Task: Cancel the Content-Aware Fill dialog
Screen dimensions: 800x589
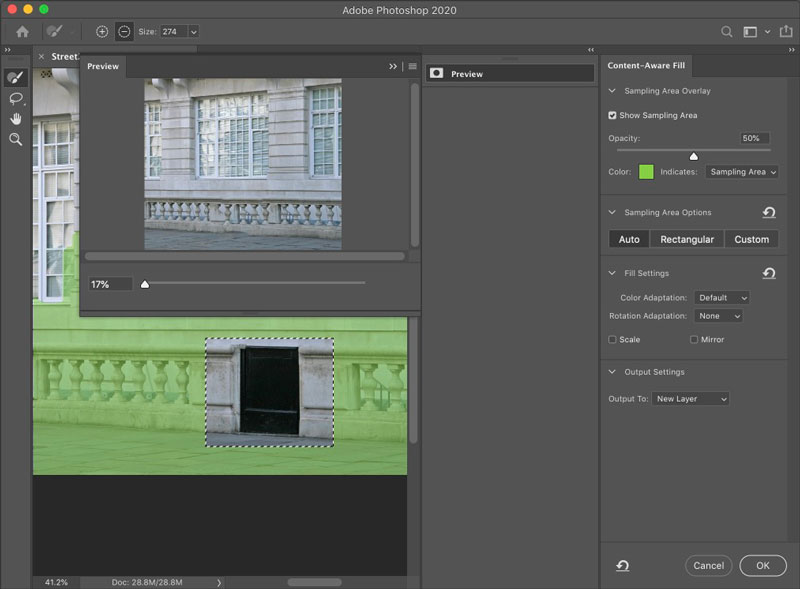Action: pyautogui.click(x=708, y=565)
